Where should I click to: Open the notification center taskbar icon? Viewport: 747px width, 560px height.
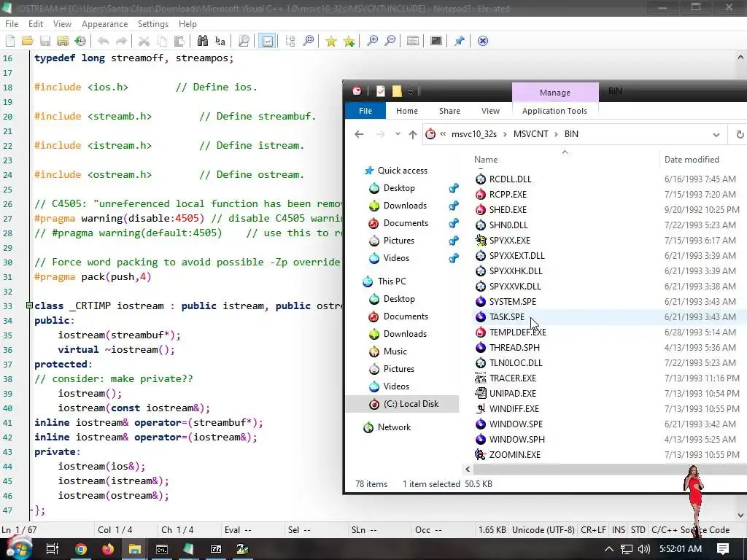723,549
